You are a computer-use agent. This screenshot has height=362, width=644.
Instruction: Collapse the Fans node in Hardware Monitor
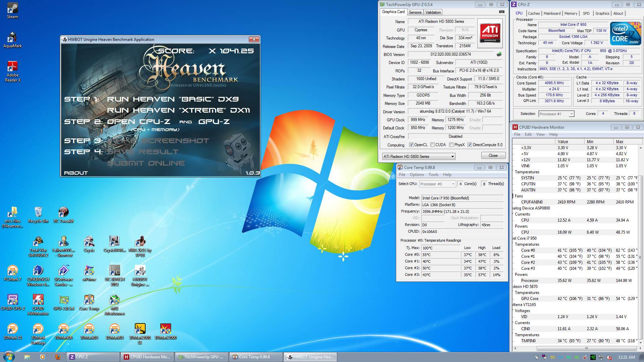514,196
